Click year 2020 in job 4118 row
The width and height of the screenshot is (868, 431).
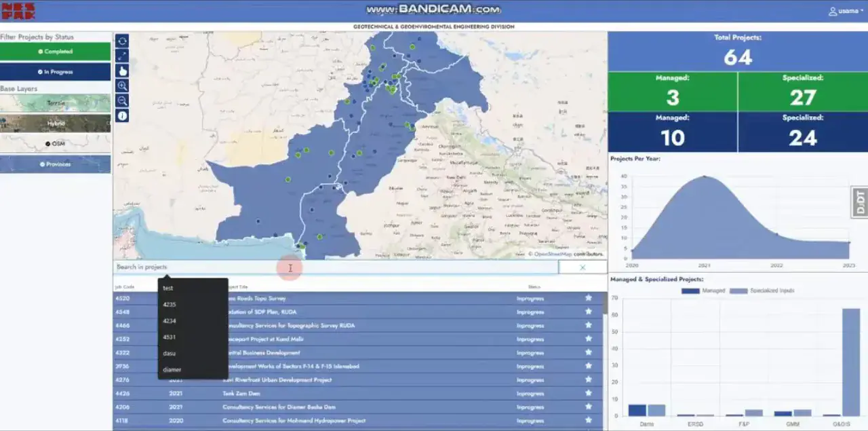click(x=176, y=420)
